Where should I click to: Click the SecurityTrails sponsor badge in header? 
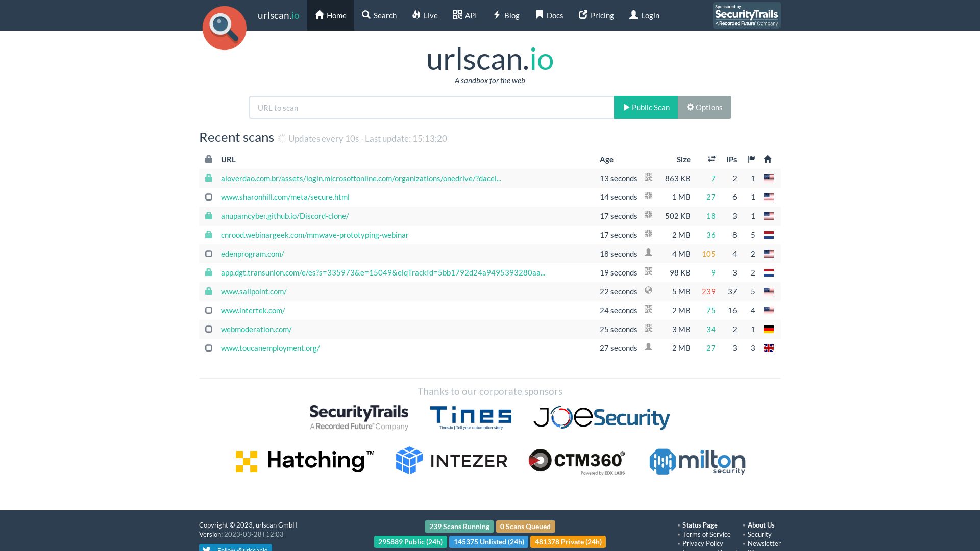(747, 15)
